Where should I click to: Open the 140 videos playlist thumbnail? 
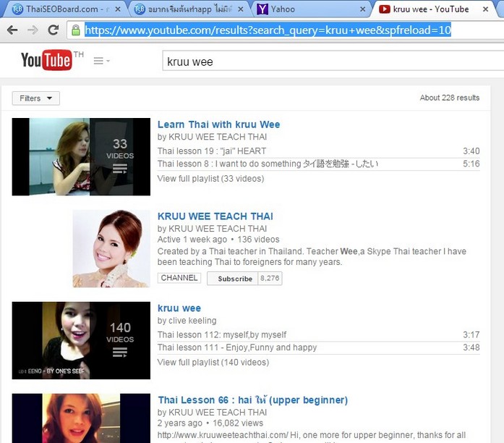coord(81,340)
